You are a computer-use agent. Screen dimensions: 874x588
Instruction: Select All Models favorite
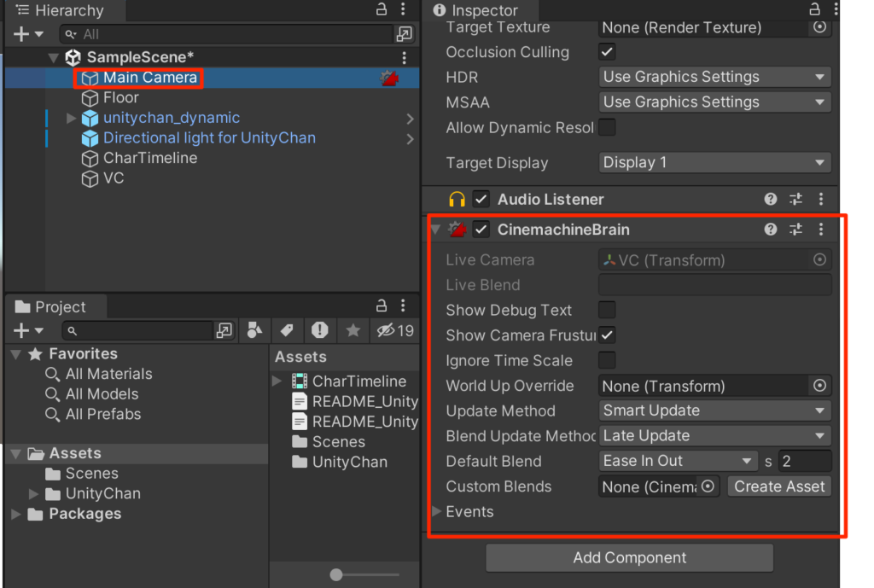coord(102,394)
